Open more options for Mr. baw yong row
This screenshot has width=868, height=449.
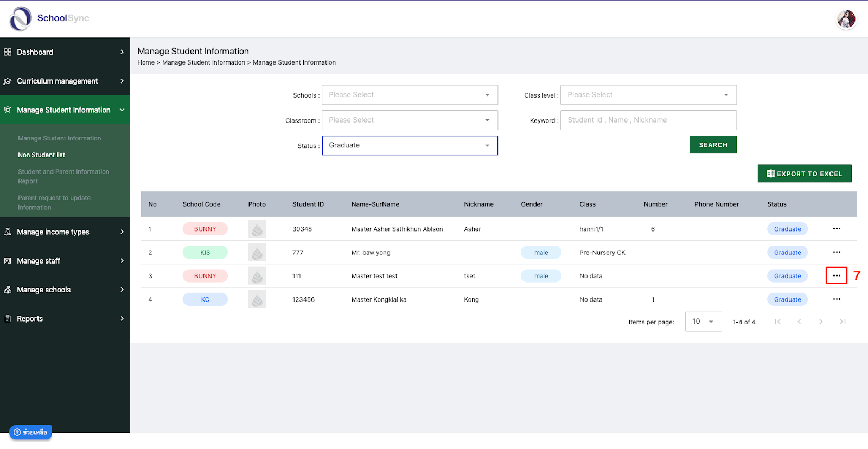click(x=837, y=252)
